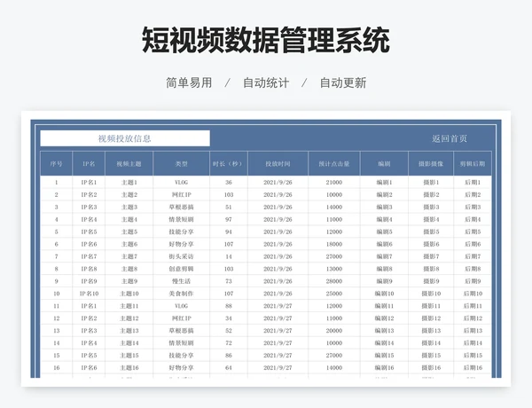Select the 主题12 cell

pos(129,318)
